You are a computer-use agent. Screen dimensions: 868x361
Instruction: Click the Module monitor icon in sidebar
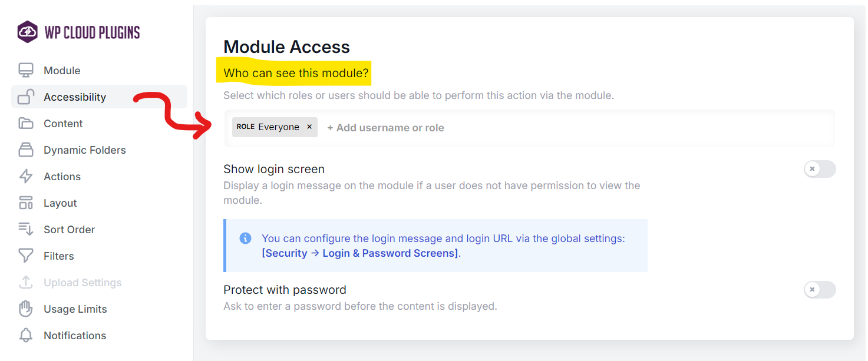[x=26, y=71]
